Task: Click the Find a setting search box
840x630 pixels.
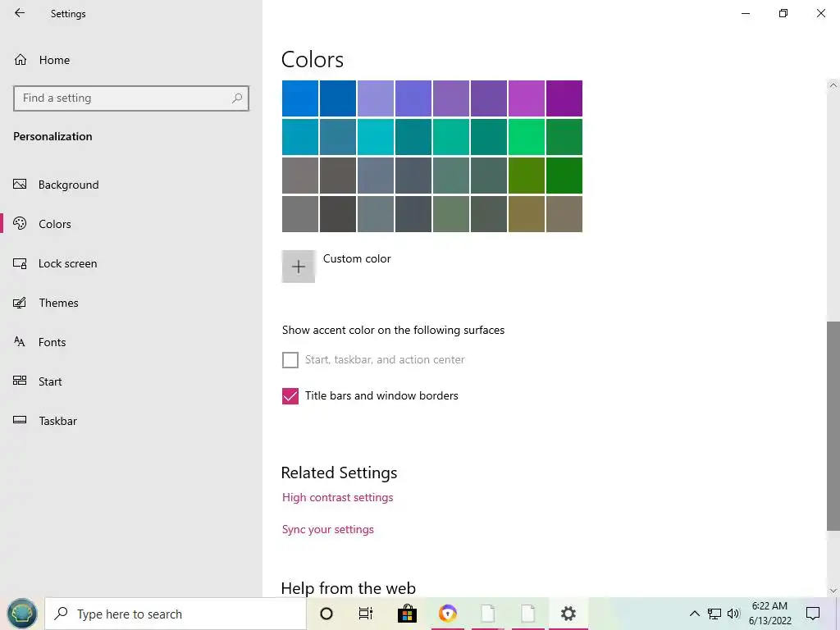Action: pyautogui.click(x=123, y=98)
